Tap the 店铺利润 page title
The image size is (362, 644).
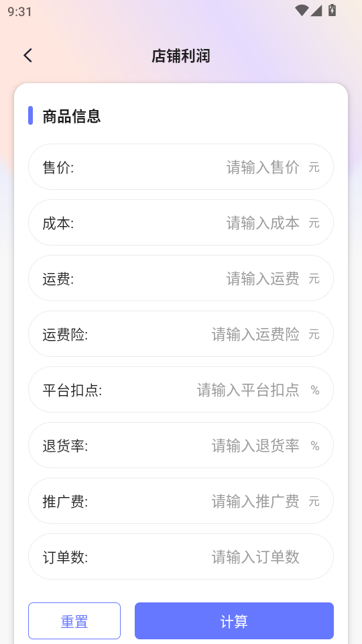pos(181,56)
